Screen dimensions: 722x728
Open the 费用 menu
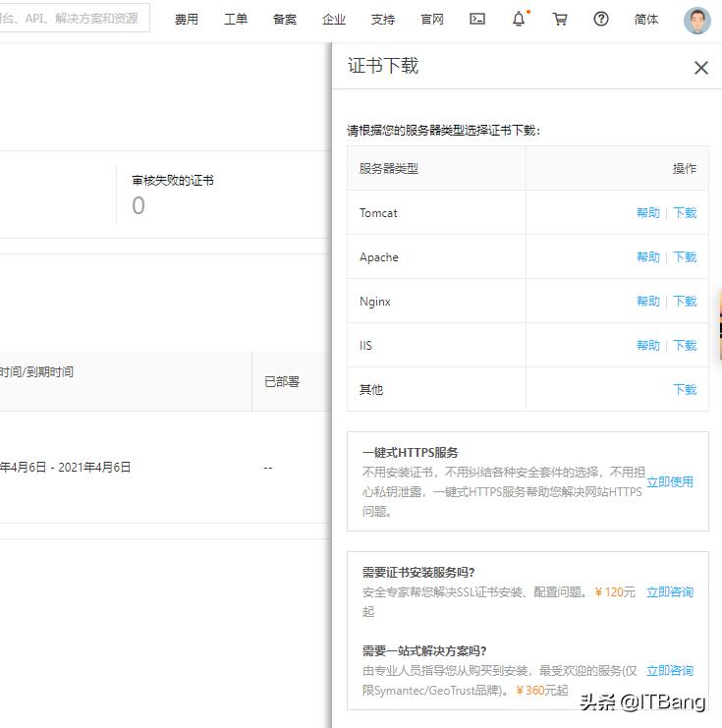pos(187,20)
